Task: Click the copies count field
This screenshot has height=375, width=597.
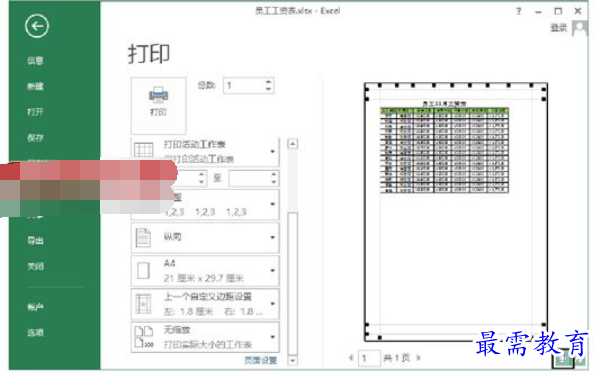Action: point(244,86)
